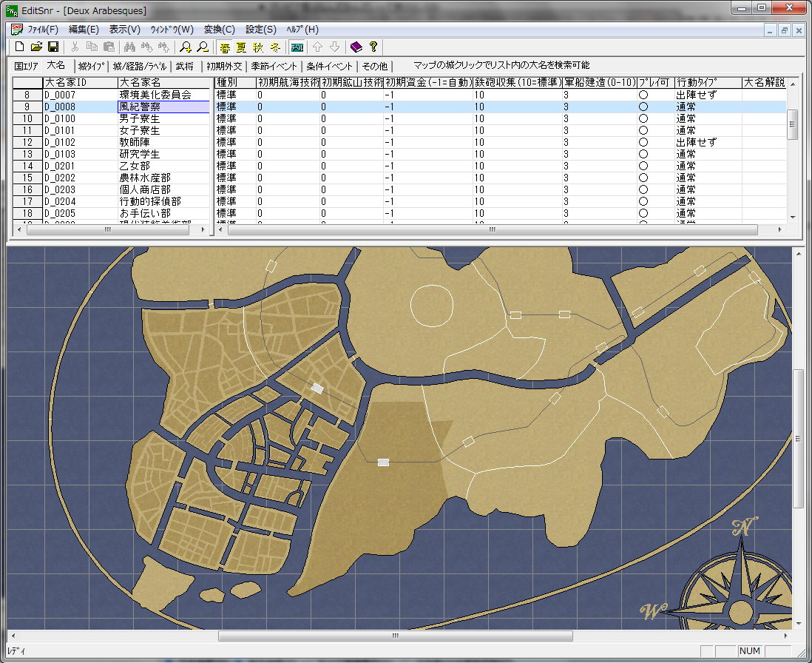Toggle playable circle for 教師陣 row
Screen dimensions: 812x663
pos(643,143)
